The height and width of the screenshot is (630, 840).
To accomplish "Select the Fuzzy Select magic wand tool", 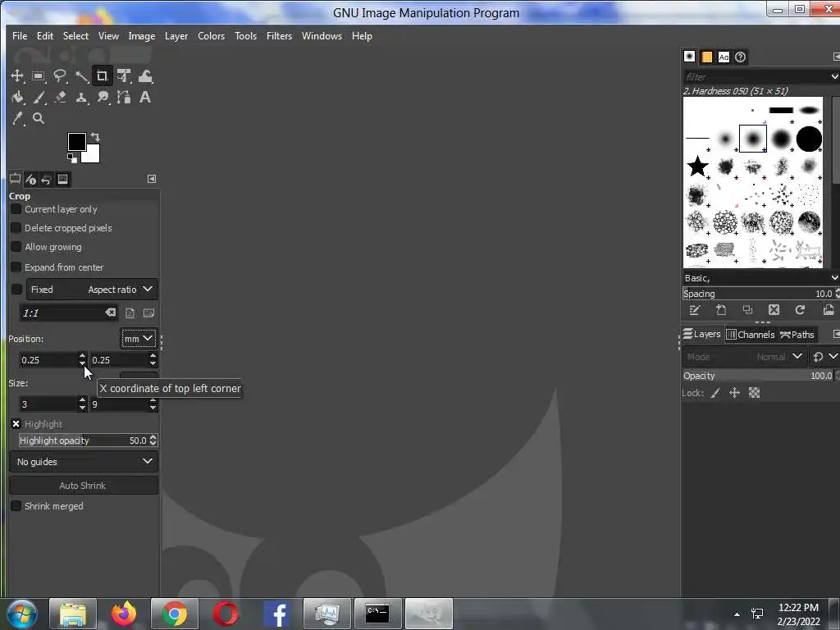I will (x=81, y=76).
